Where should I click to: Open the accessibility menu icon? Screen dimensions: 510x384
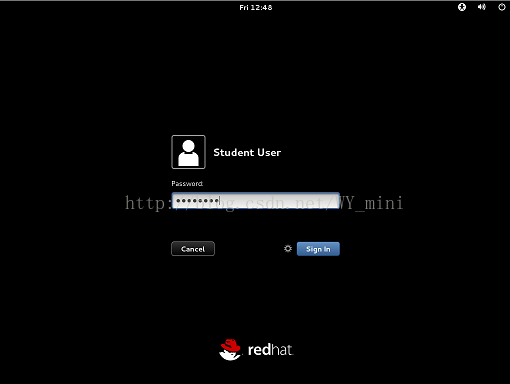pyautogui.click(x=462, y=7)
